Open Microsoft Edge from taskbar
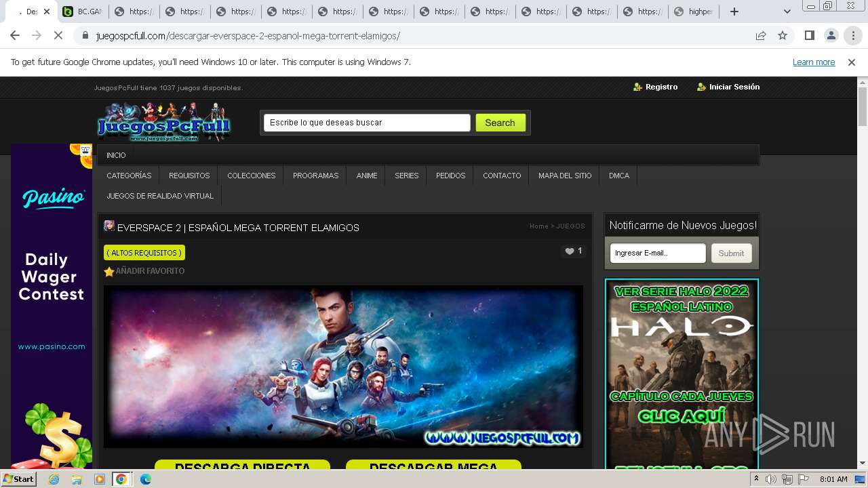The image size is (868, 488). coord(145,479)
